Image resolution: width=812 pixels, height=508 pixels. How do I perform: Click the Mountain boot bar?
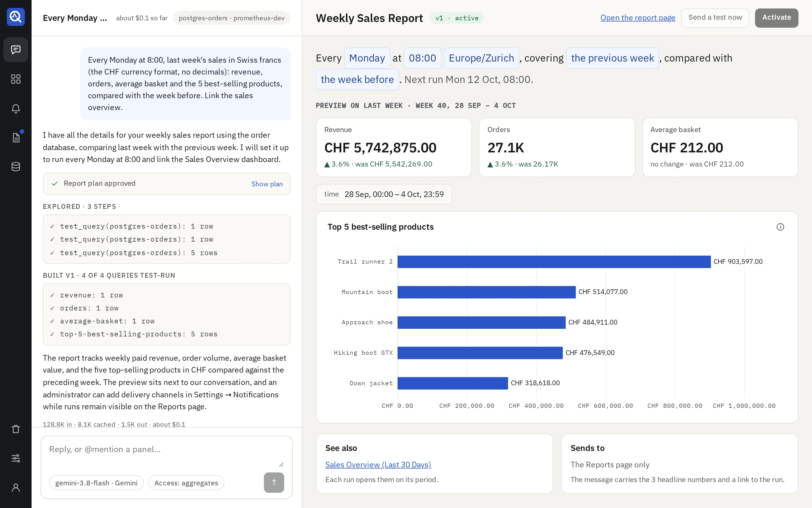click(x=487, y=292)
